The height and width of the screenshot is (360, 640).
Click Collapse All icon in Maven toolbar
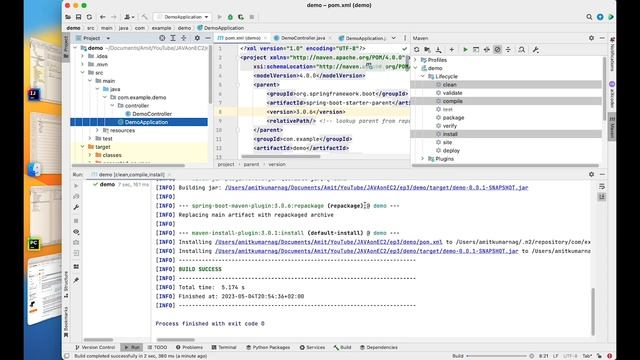(508, 50)
